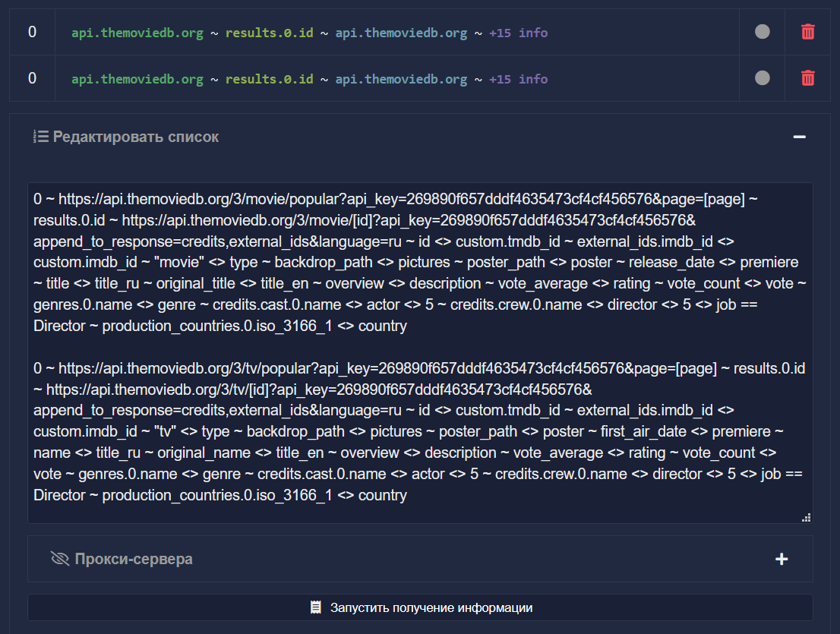Click '+15 info' in the first row
This screenshot has height=634, width=840.
click(x=518, y=33)
